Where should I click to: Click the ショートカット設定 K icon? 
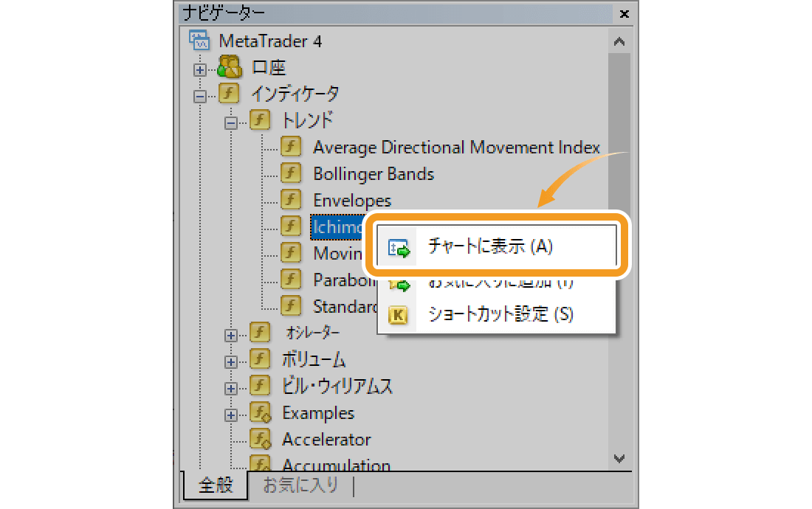(398, 314)
